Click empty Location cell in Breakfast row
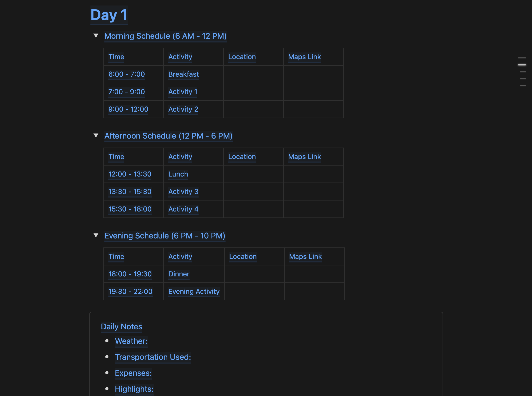The image size is (532, 396). (253, 74)
